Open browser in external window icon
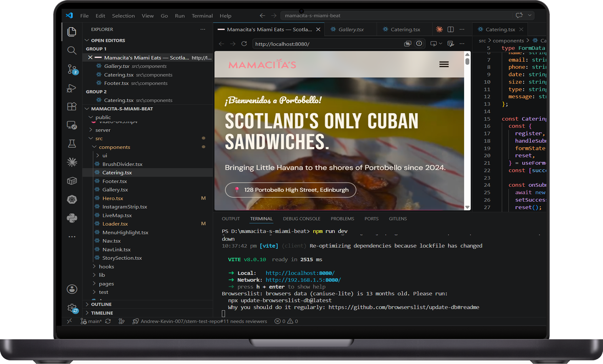This screenshot has width=603, height=364. (x=407, y=44)
